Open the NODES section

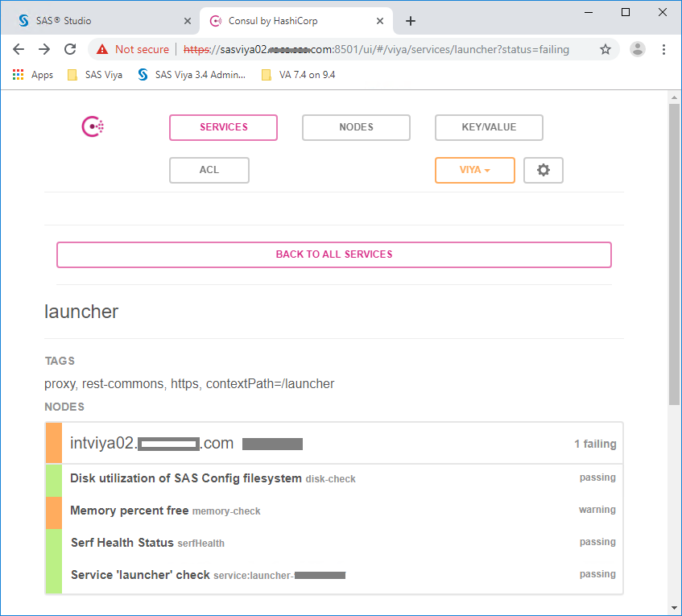(356, 127)
